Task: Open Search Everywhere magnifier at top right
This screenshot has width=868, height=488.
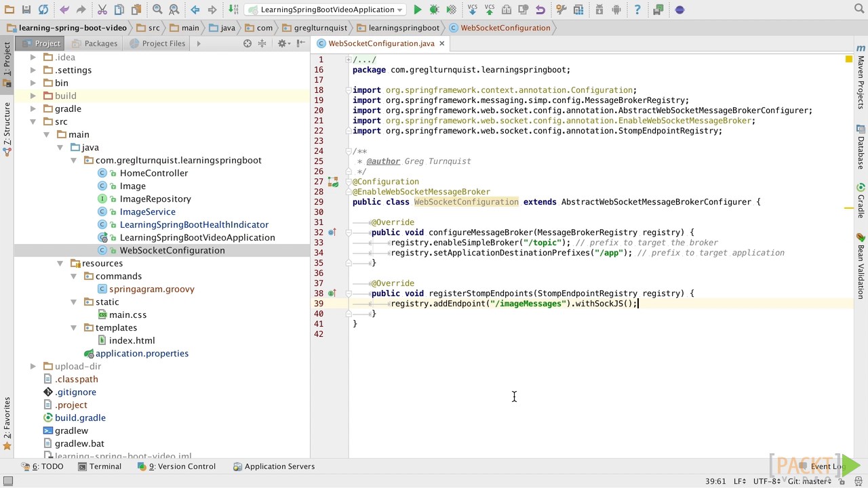Action: (859, 9)
